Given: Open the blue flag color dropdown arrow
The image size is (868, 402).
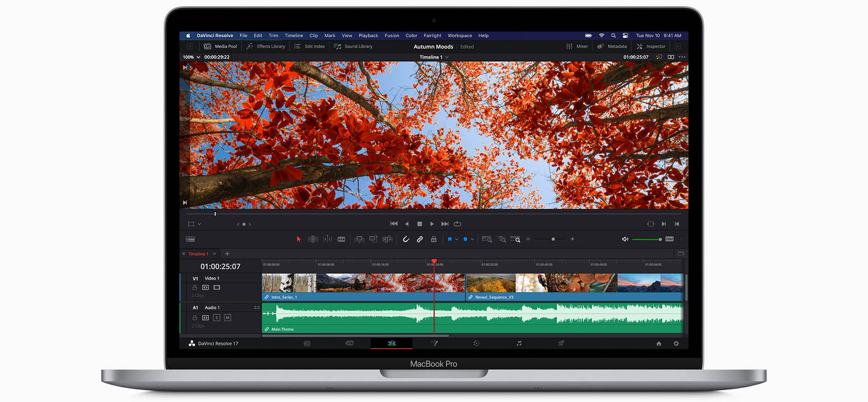Looking at the screenshot, I should point(457,239).
